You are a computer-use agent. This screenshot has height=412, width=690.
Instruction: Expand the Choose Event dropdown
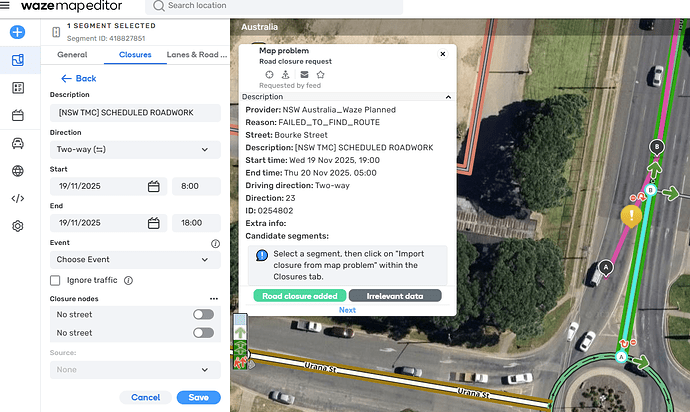(x=135, y=260)
